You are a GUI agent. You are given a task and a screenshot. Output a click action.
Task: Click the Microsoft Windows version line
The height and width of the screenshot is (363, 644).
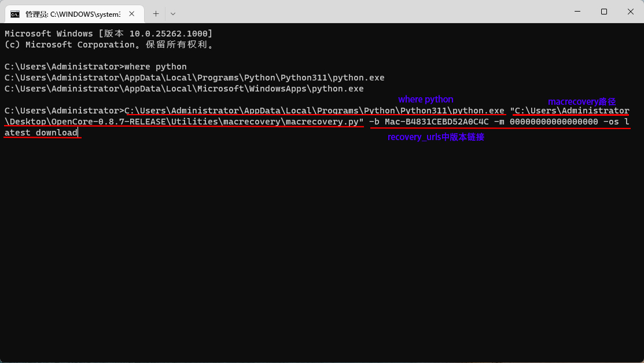click(108, 34)
